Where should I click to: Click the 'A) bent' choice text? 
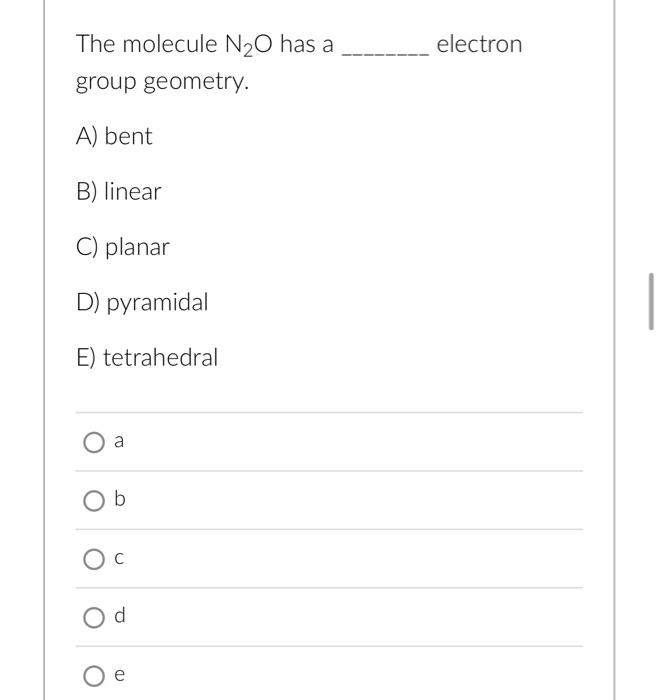[114, 136]
